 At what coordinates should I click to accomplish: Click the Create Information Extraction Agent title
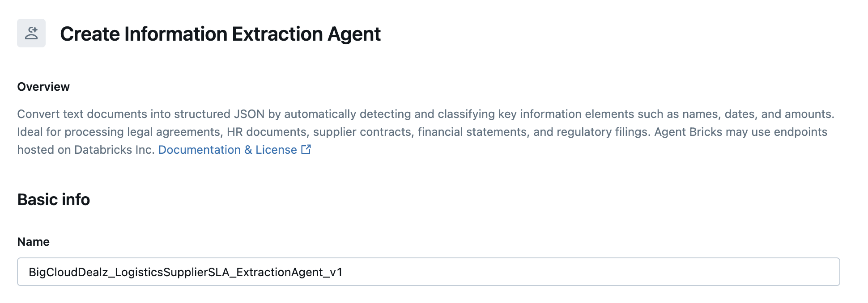(220, 34)
